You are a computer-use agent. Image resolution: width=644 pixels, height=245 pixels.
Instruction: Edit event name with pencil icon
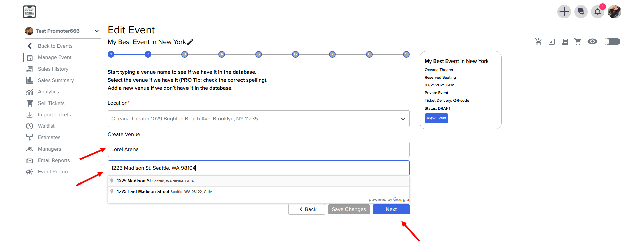(190, 42)
